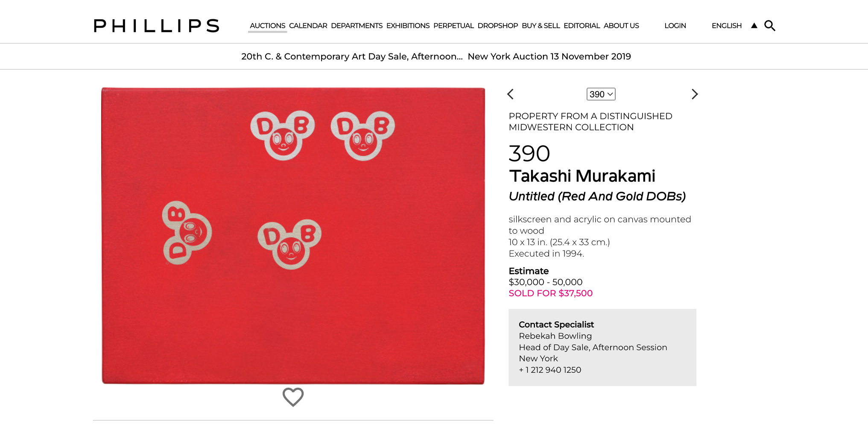The width and height of the screenshot is (868, 427).
Task: Open the lot number 390 dropdown
Action: (601, 94)
